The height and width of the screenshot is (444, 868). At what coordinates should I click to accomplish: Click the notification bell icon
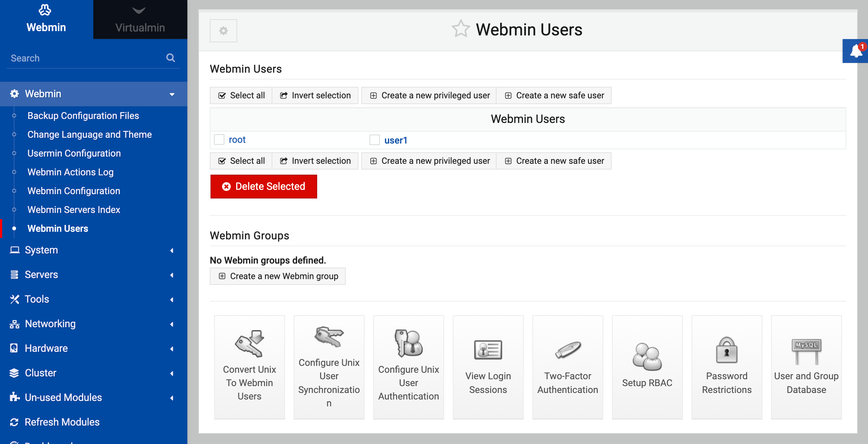pos(856,51)
